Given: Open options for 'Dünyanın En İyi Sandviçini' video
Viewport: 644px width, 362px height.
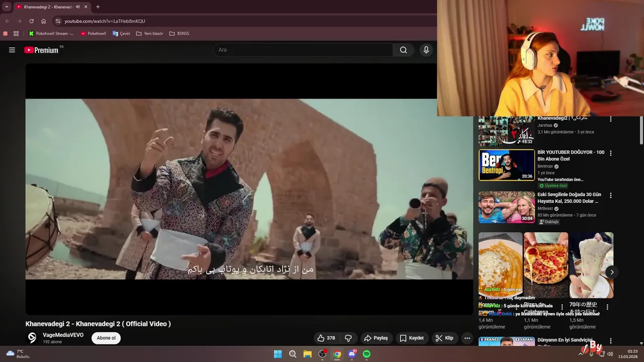Looking at the screenshot, I should tap(611, 341).
